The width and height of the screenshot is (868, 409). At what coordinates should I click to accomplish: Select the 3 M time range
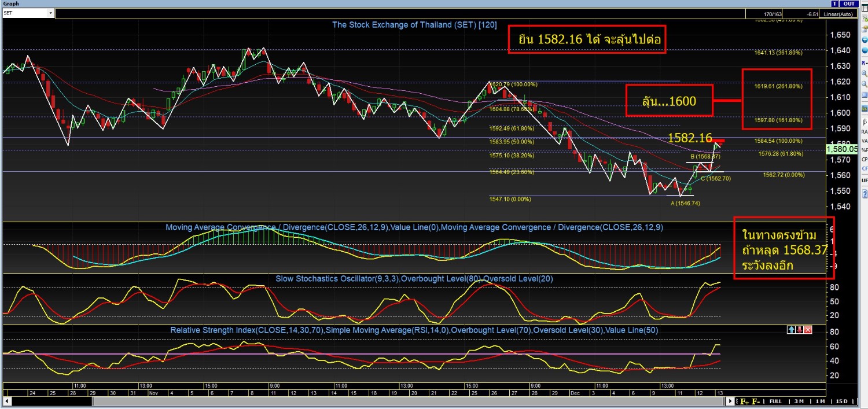[798, 401]
